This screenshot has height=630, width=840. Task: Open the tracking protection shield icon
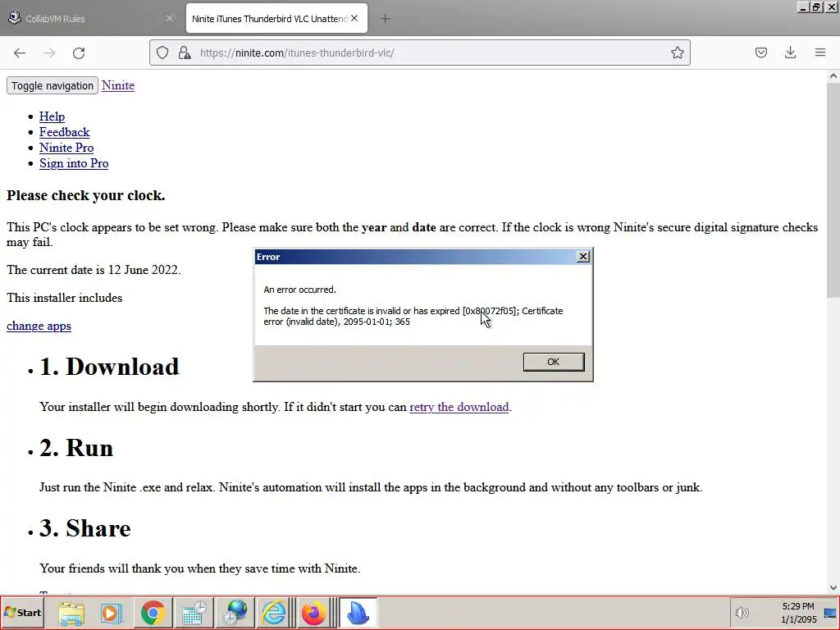tap(162, 52)
